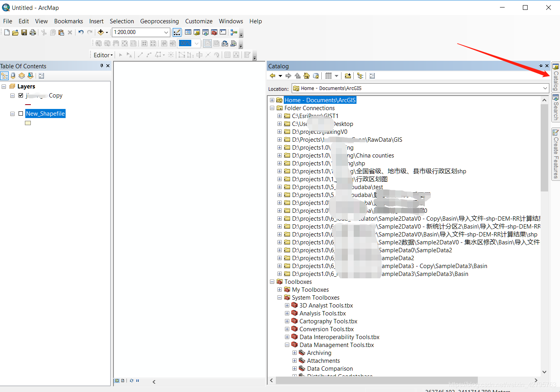Click the Catalog vertical scrollbar down arrow
This screenshot has height=392, width=560.
click(544, 372)
